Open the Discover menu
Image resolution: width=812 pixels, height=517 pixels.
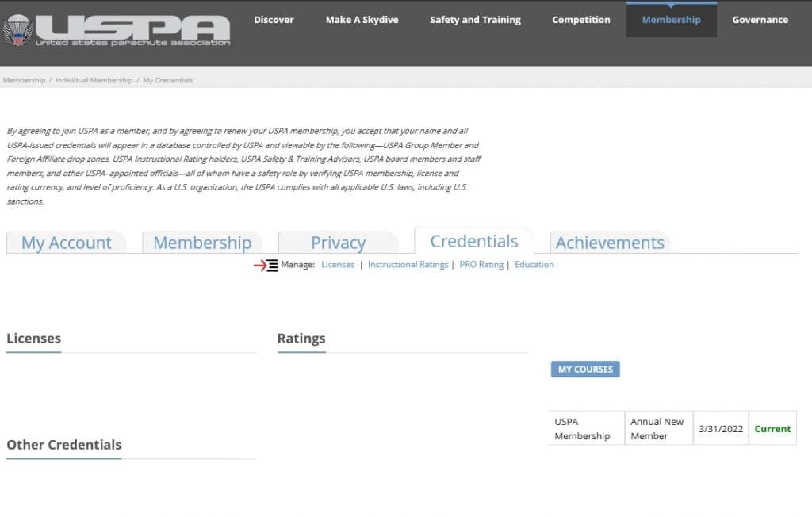click(274, 20)
